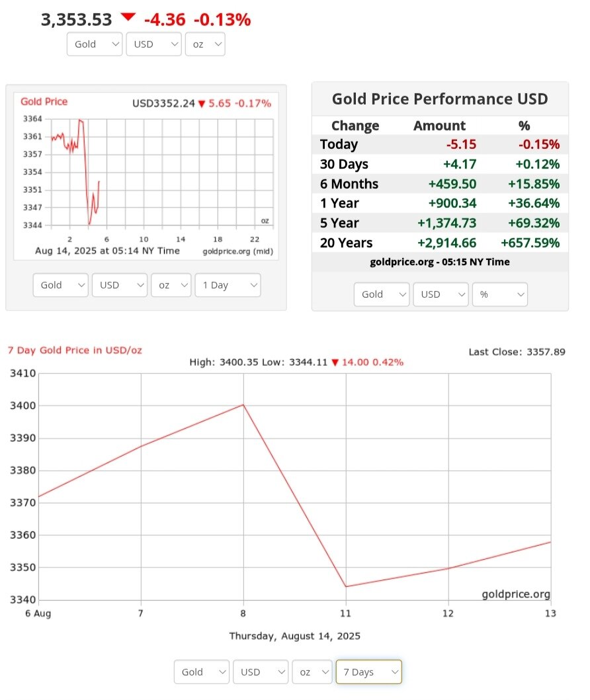Click the red down triangle next to 14.00 0.42%
Image resolution: width=590 pixels, height=700 pixels.
pyautogui.click(x=335, y=363)
